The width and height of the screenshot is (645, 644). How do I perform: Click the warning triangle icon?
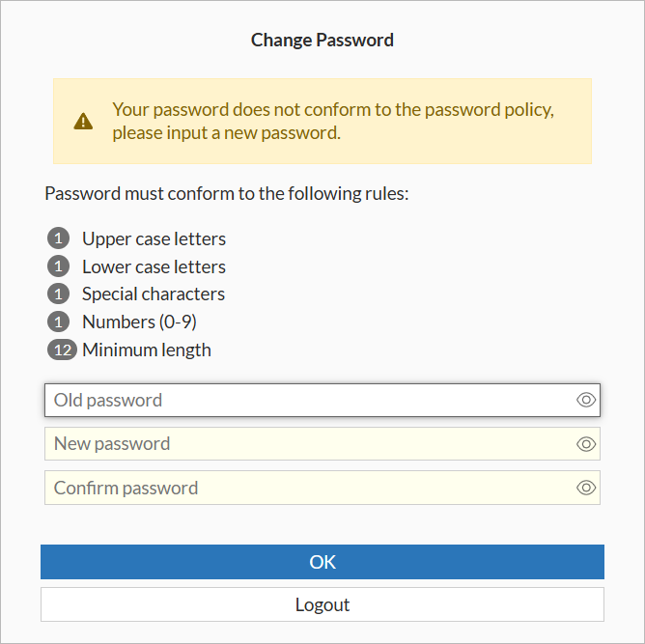[84, 122]
